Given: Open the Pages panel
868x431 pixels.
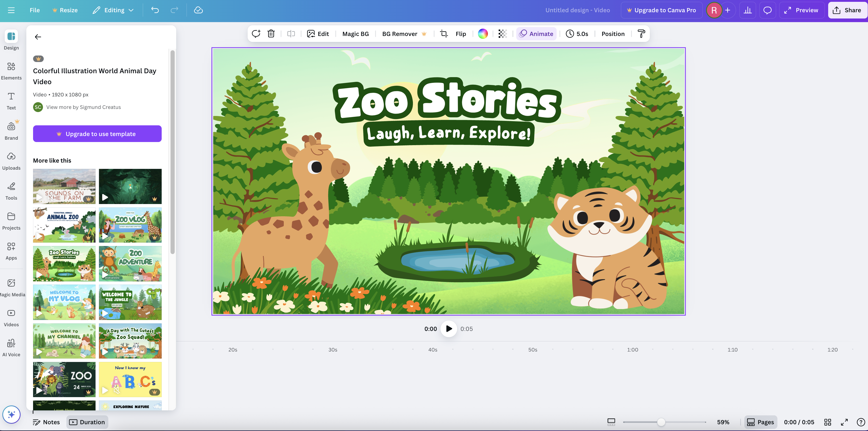Looking at the screenshot, I should pyautogui.click(x=760, y=422).
